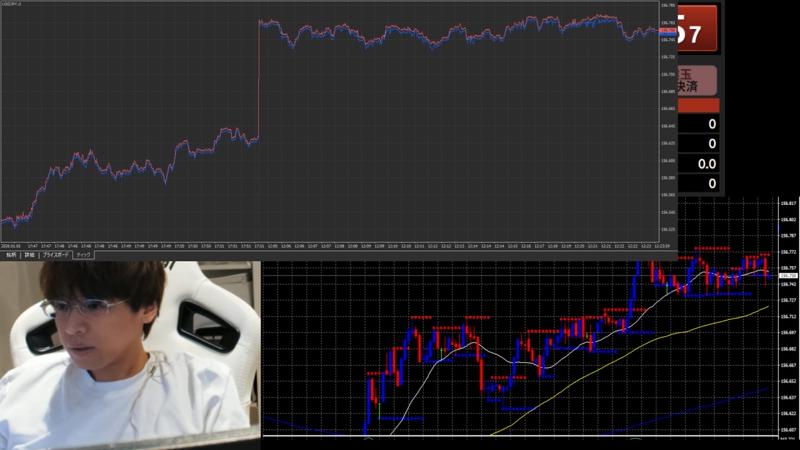Click the active ティック tab

tap(84, 255)
